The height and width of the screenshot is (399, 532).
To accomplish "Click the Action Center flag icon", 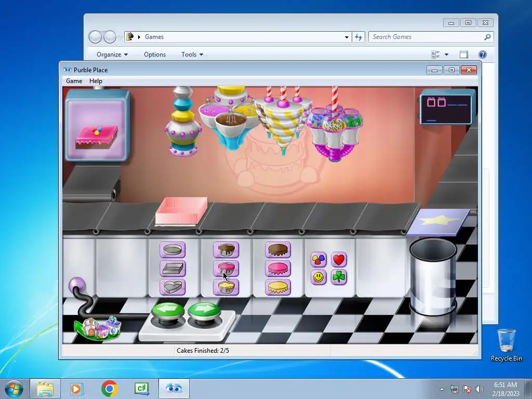I will pos(467,389).
